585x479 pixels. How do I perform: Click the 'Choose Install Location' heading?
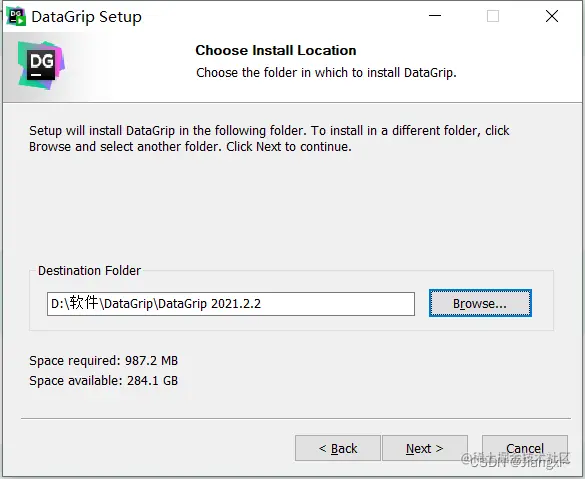tap(276, 50)
